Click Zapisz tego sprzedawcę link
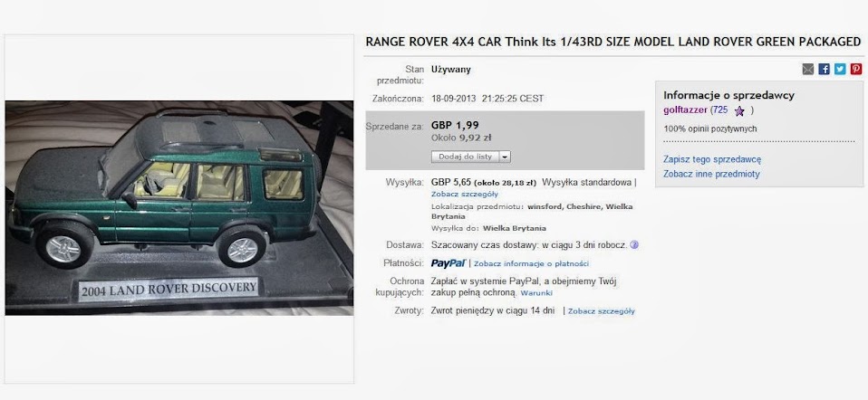 (x=712, y=159)
